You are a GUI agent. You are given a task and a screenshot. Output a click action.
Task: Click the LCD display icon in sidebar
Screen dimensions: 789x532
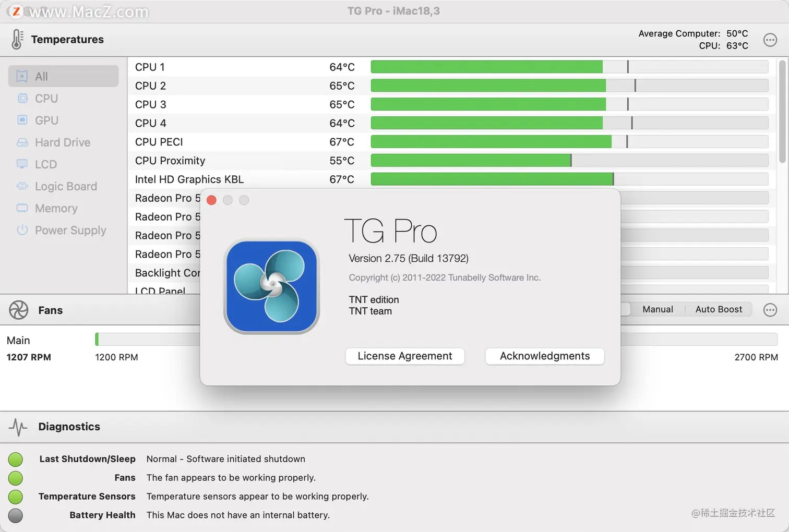tap(22, 164)
